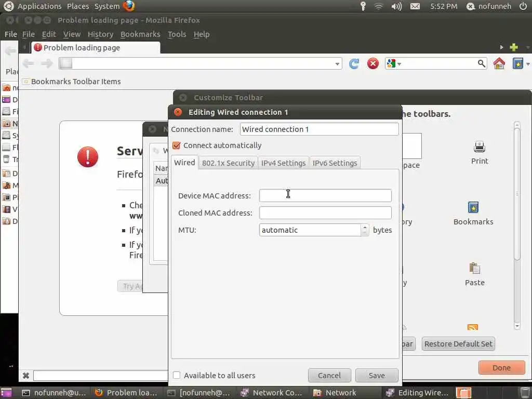Viewport: 532px width, 399px height.
Task: Switch to the Editing Wire... taskbar window
Action: (x=418, y=393)
